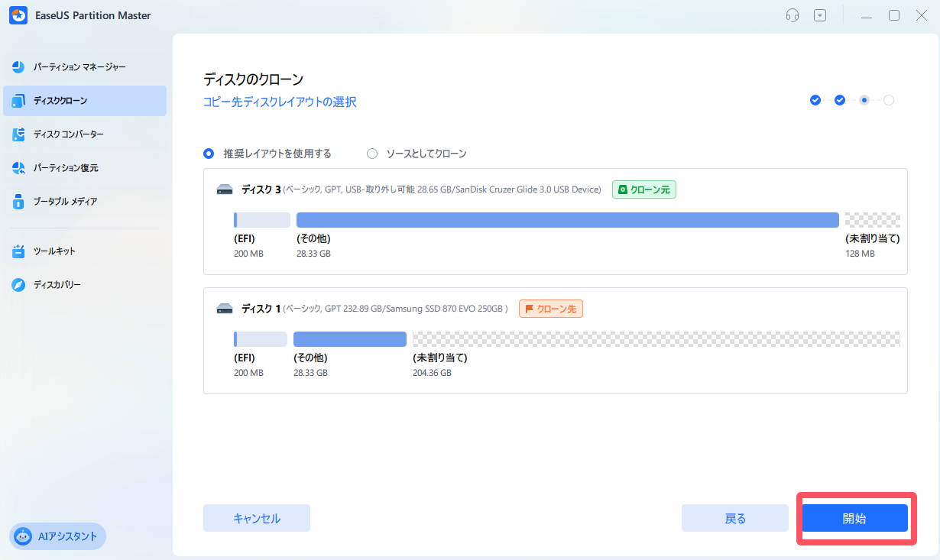Click the first completed step indicator
The width and height of the screenshot is (940, 560).
coord(815,100)
